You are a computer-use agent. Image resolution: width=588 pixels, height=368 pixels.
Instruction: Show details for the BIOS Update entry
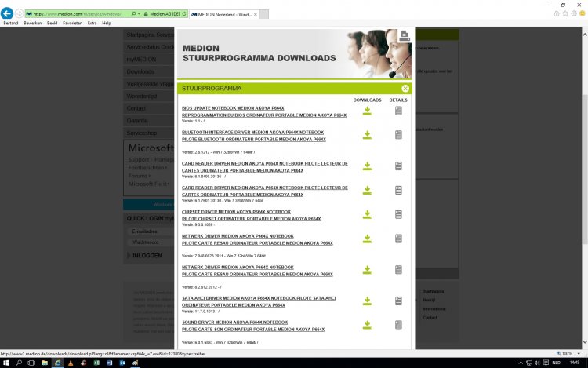click(x=398, y=111)
